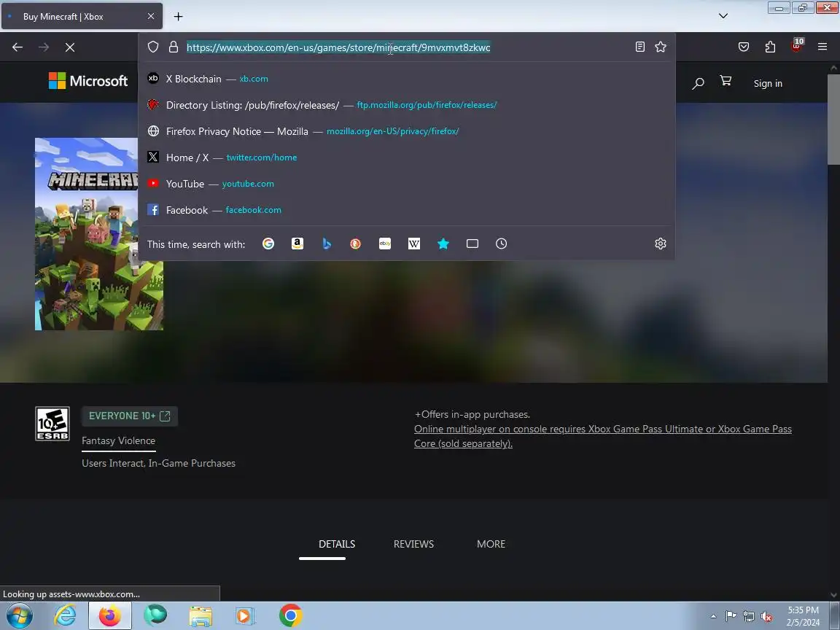Open Windows Explorer folder in taskbar
The width and height of the screenshot is (840, 630).
click(201, 616)
